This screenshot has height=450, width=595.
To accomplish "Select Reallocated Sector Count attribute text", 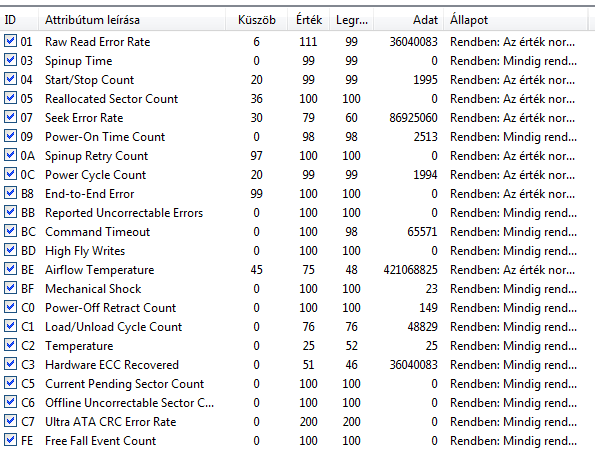I will (x=112, y=99).
